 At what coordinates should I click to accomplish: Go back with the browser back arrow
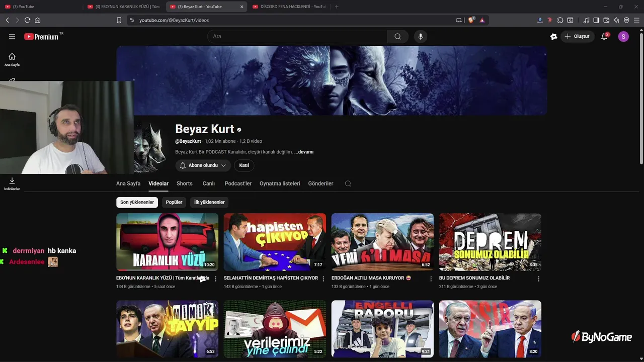[x=7, y=20]
